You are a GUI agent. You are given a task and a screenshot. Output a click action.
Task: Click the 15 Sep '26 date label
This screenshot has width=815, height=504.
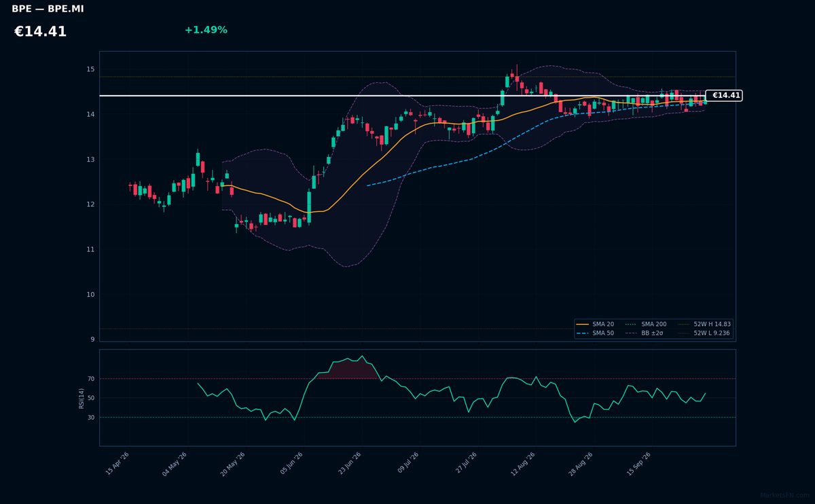639,464
